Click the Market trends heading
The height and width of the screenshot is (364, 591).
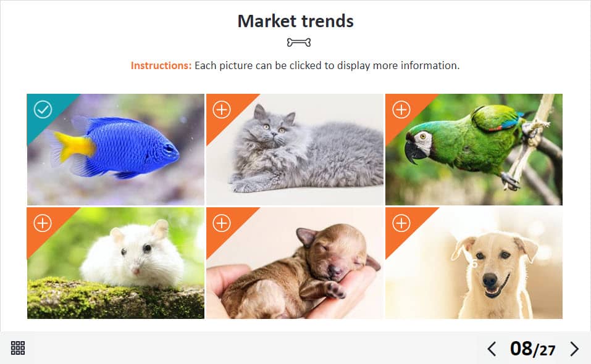click(295, 21)
